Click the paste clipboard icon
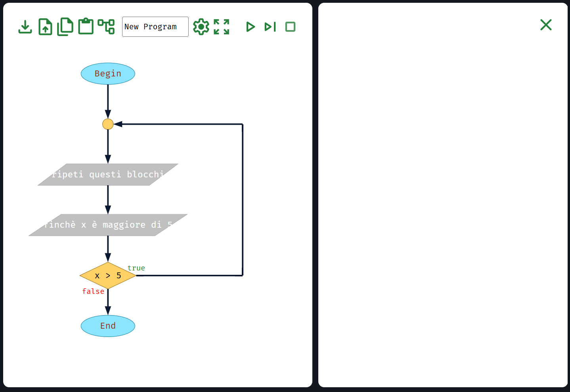The image size is (570, 392). tap(86, 27)
